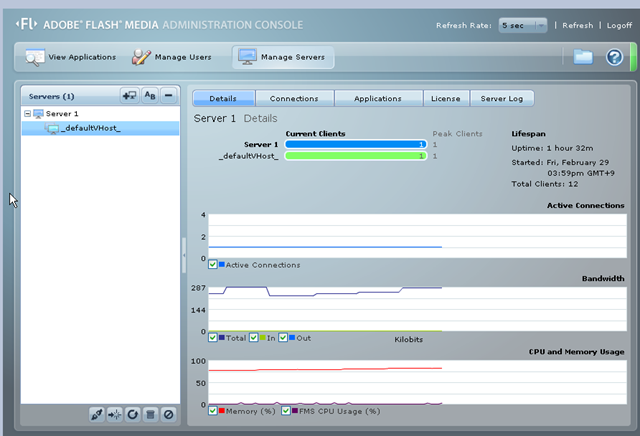Click the "Peak Clients" column label
This screenshot has height=436, width=640.
coord(457,133)
